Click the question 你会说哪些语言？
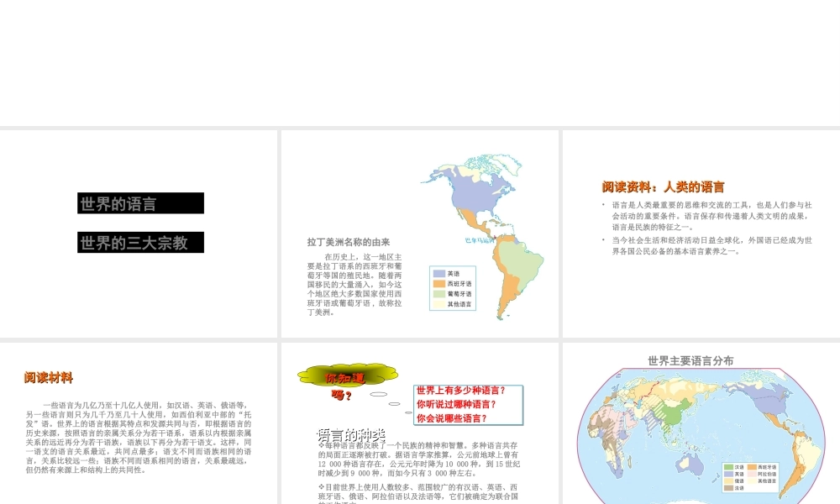Viewport: 840px width, 504px height. coord(452,418)
